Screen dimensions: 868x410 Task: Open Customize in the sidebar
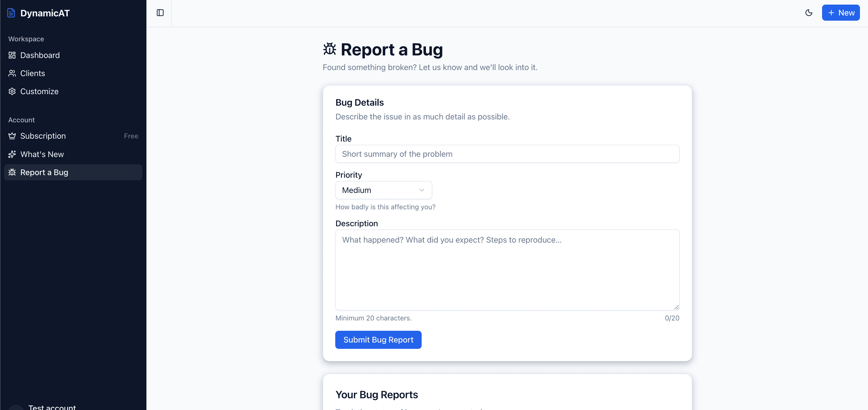click(x=73, y=91)
